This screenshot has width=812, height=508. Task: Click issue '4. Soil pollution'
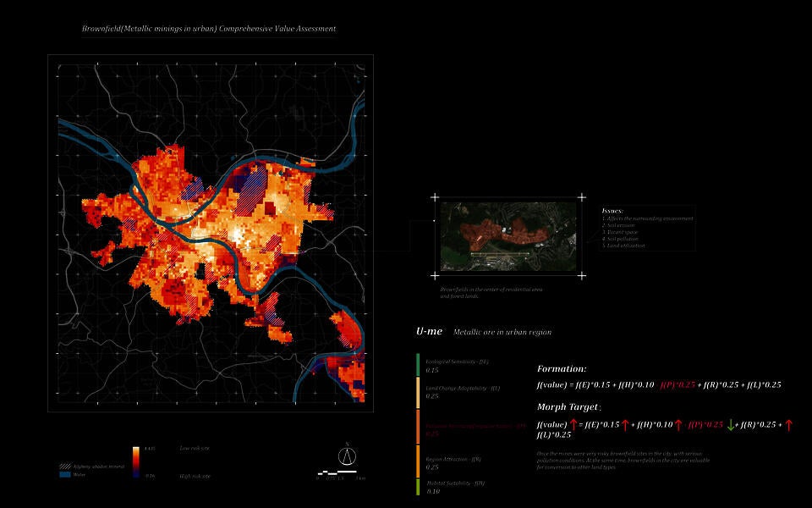click(620, 239)
